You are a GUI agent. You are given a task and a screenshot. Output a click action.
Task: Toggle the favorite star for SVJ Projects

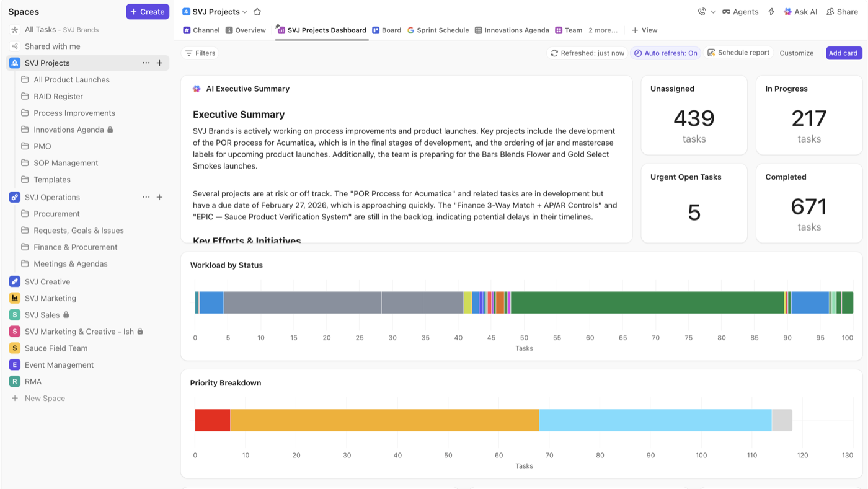(x=257, y=12)
